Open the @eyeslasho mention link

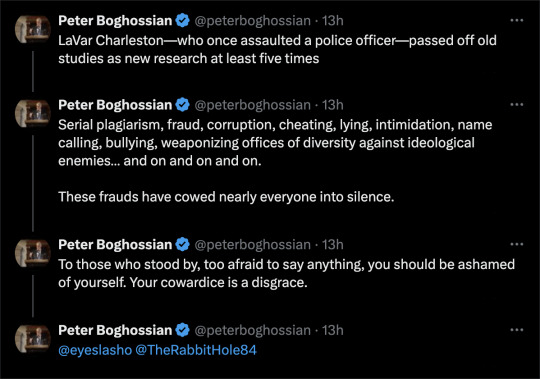point(95,350)
